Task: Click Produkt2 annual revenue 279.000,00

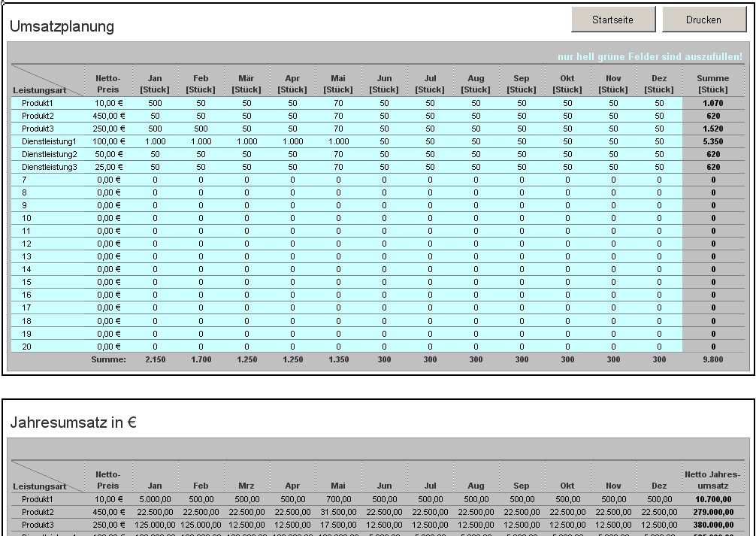Action: coord(713,512)
